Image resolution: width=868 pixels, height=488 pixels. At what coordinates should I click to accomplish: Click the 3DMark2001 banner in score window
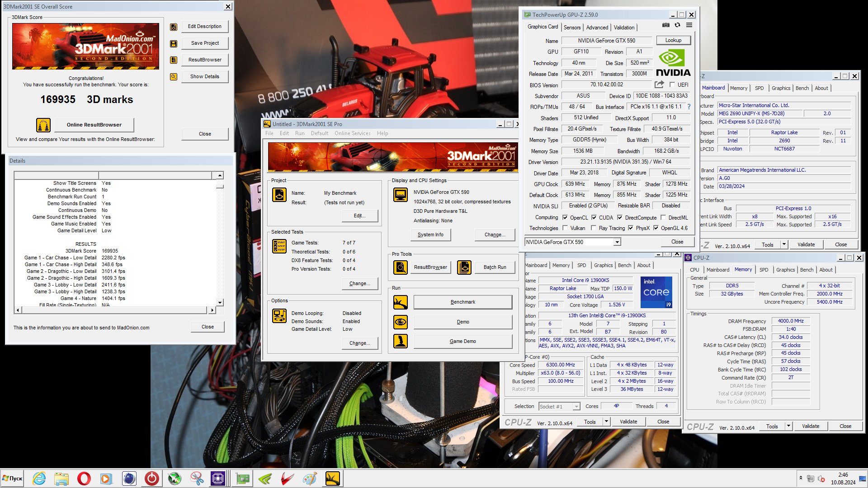(x=86, y=46)
